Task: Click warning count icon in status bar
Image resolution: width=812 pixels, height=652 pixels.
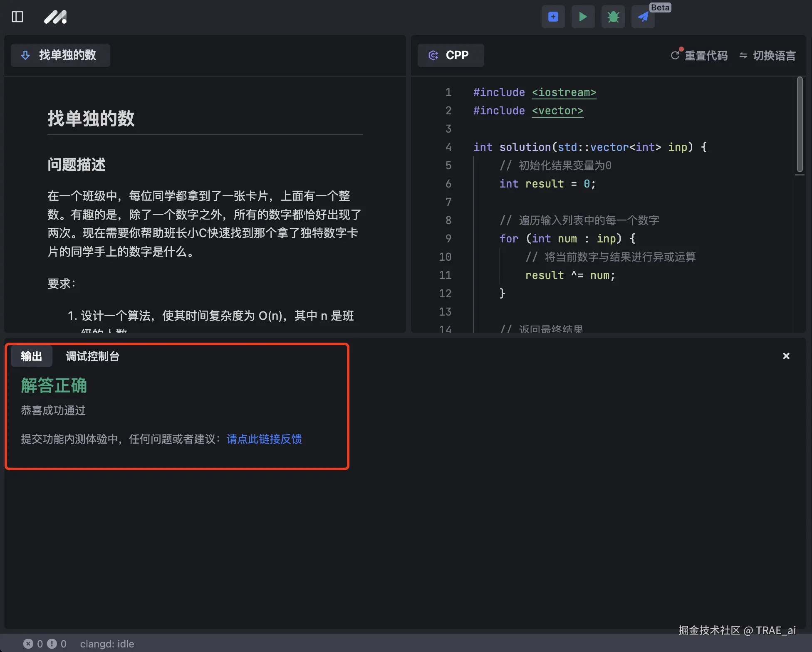Action: (52, 644)
